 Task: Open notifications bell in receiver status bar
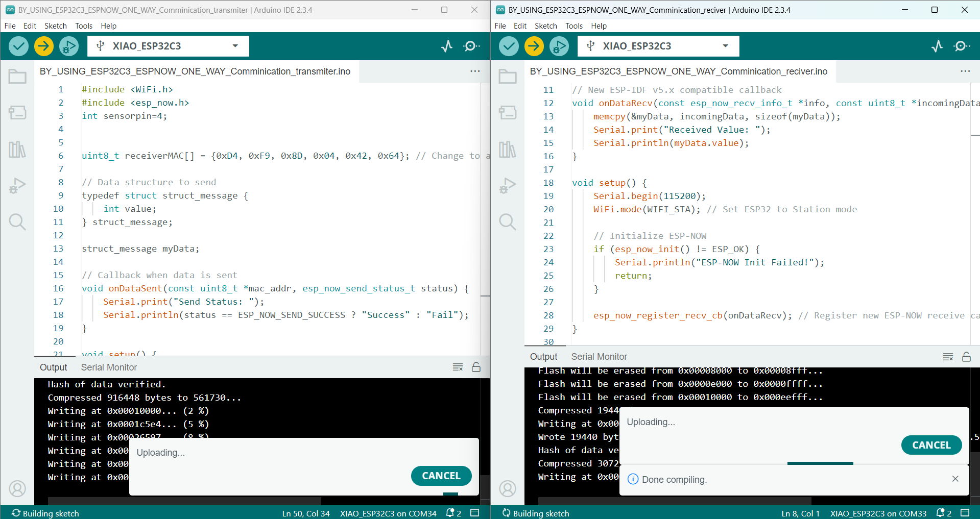click(944, 513)
